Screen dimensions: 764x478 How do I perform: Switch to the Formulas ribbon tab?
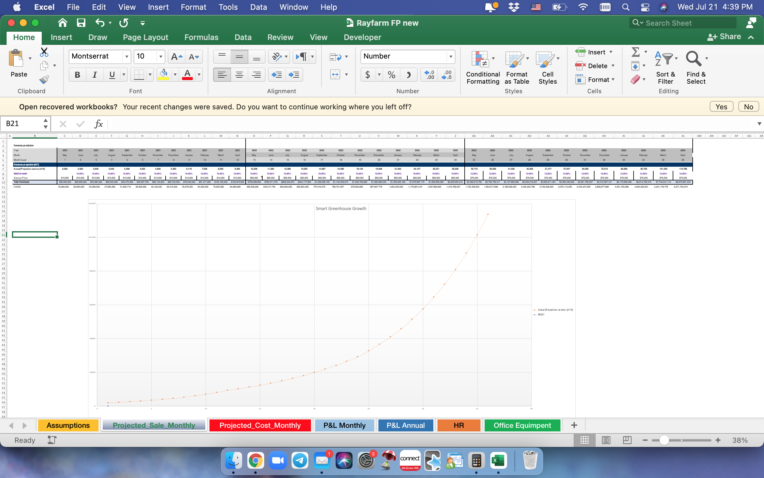[199, 37]
